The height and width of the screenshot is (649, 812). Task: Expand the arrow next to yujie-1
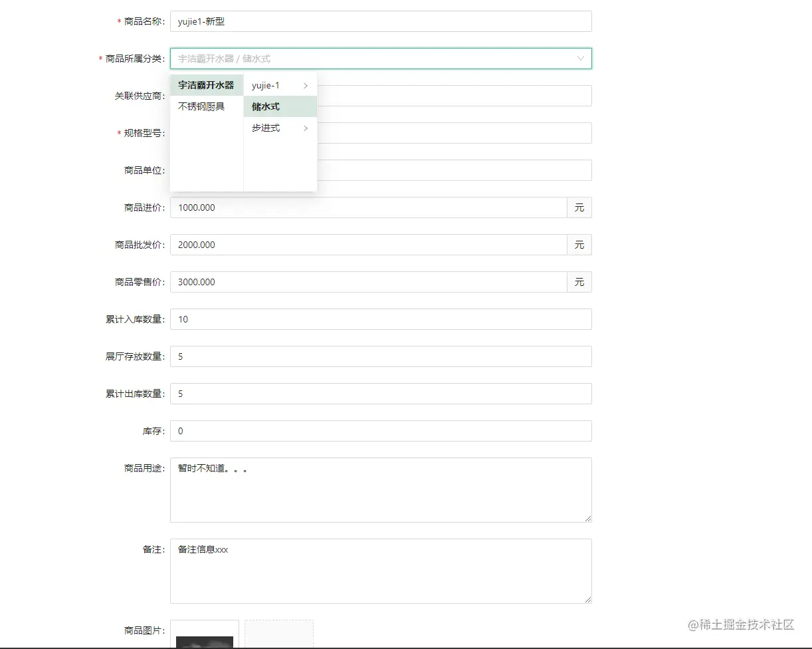(x=306, y=85)
